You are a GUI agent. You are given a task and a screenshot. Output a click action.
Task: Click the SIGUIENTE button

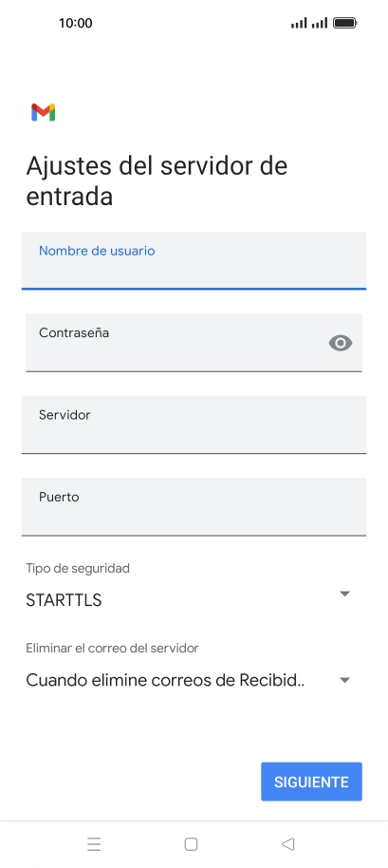point(311,782)
